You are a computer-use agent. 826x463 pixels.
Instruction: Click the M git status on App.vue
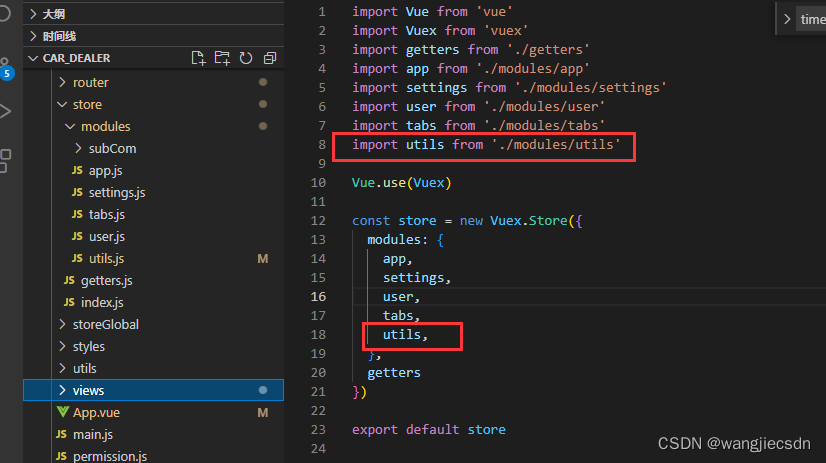point(263,412)
